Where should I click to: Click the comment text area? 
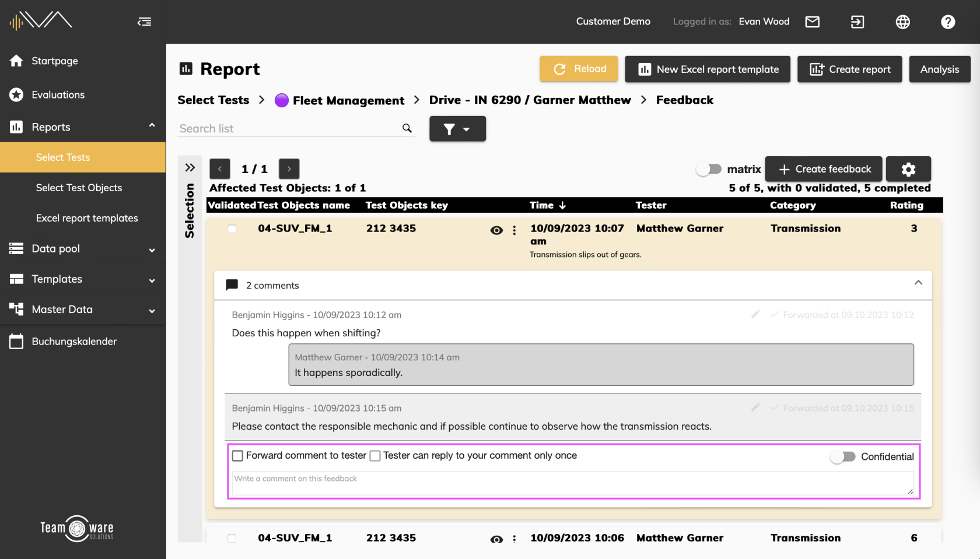(573, 484)
